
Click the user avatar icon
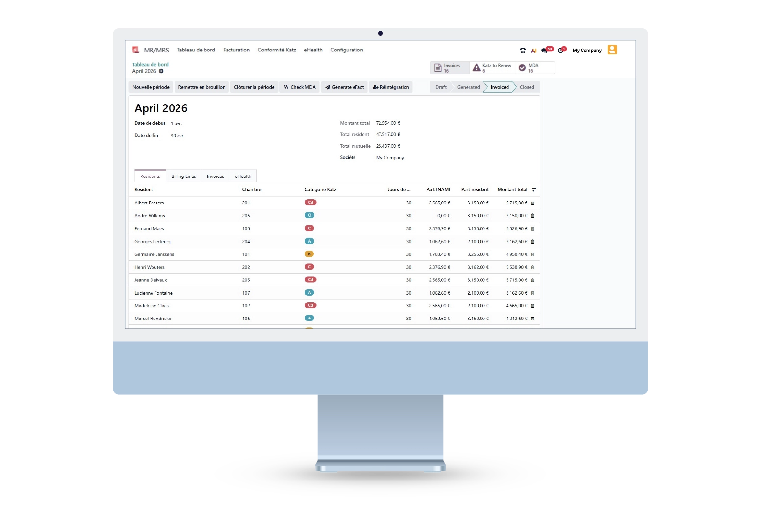pos(612,50)
